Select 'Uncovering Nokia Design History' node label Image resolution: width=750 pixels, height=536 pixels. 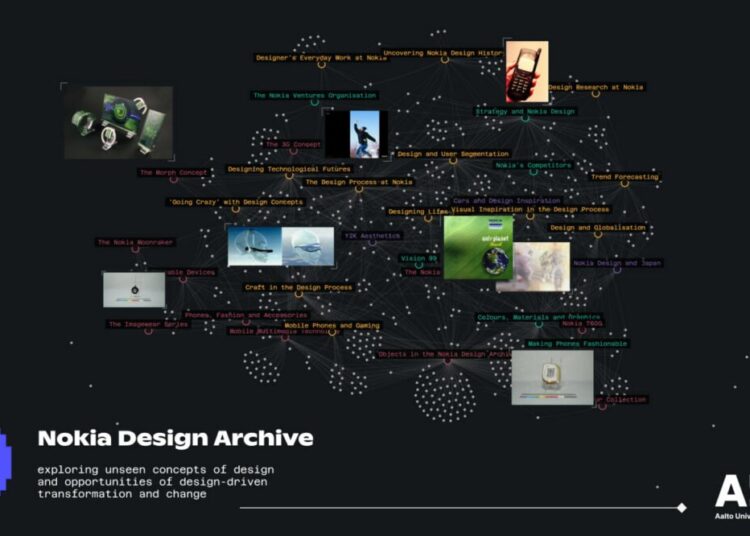pyautogui.click(x=442, y=53)
